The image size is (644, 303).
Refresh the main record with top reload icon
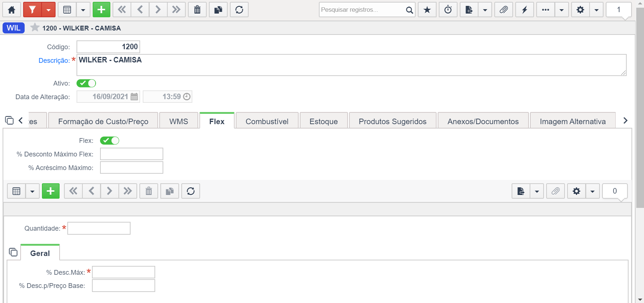[239, 10]
